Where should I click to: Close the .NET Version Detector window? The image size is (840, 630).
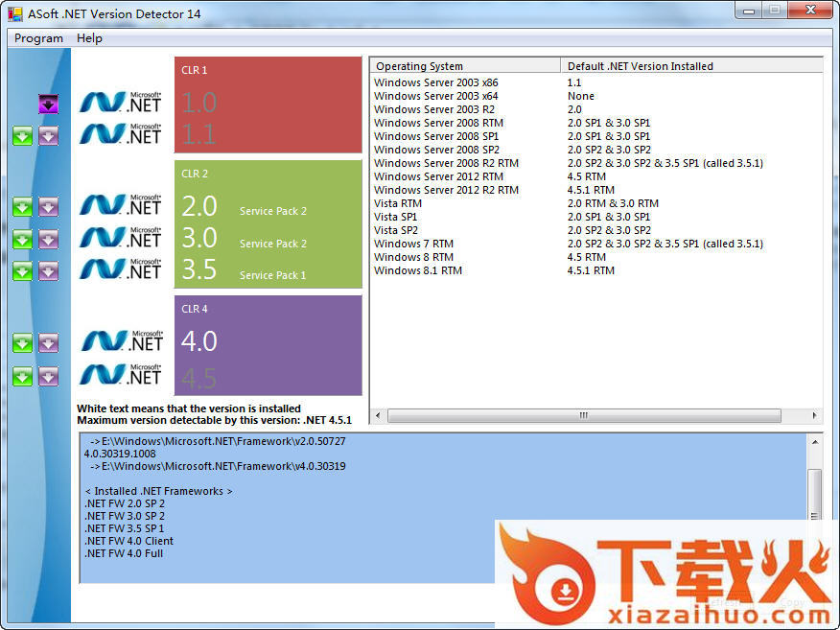810,11
